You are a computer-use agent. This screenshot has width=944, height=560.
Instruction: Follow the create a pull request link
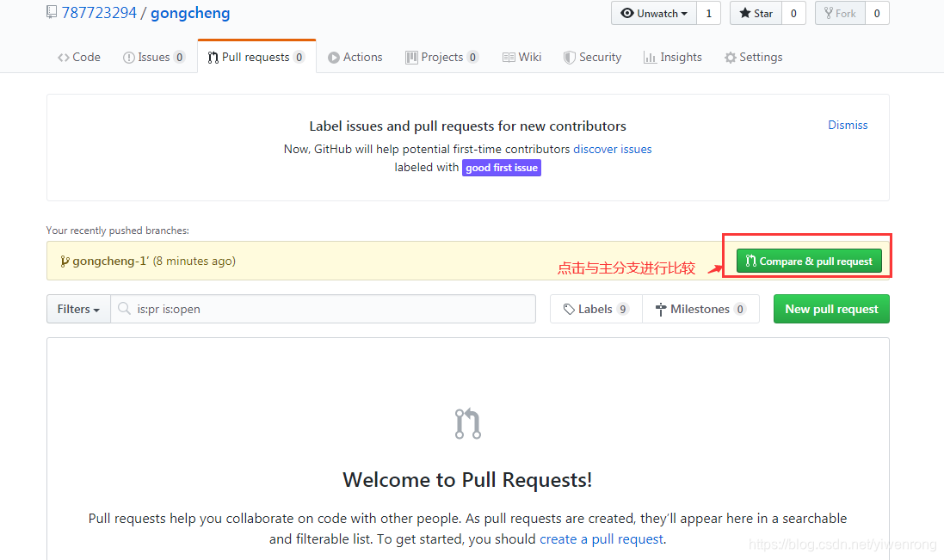pyautogui.click(x=602, y=539)
